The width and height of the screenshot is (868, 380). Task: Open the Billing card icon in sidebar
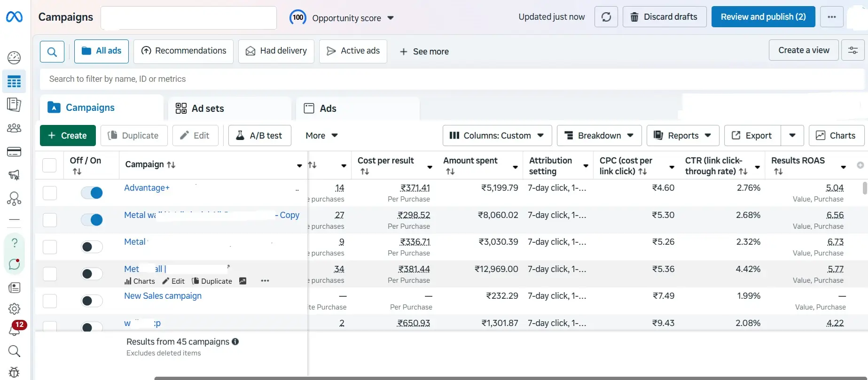pos(14,152)
